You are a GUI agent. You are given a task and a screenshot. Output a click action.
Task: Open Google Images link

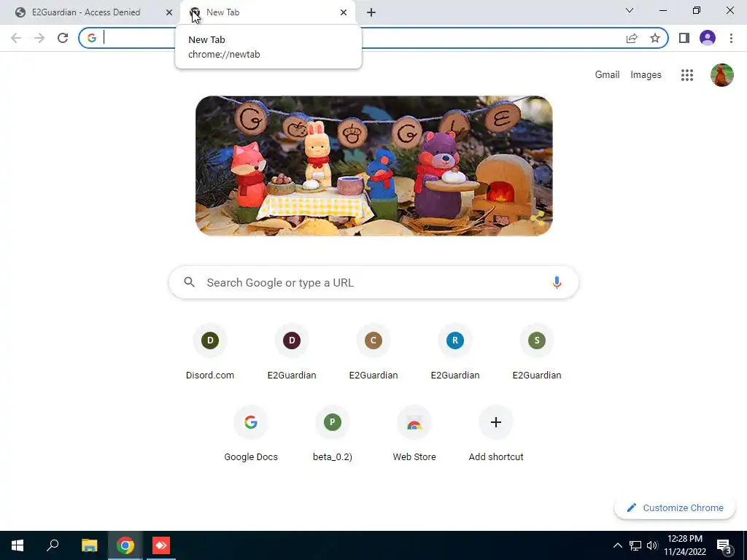click(x=646, y=75)
